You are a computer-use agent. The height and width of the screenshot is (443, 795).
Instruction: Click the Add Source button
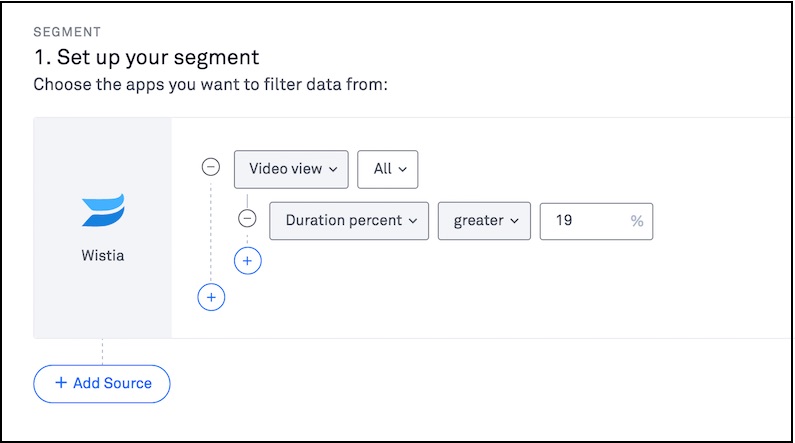coord(102,383)
